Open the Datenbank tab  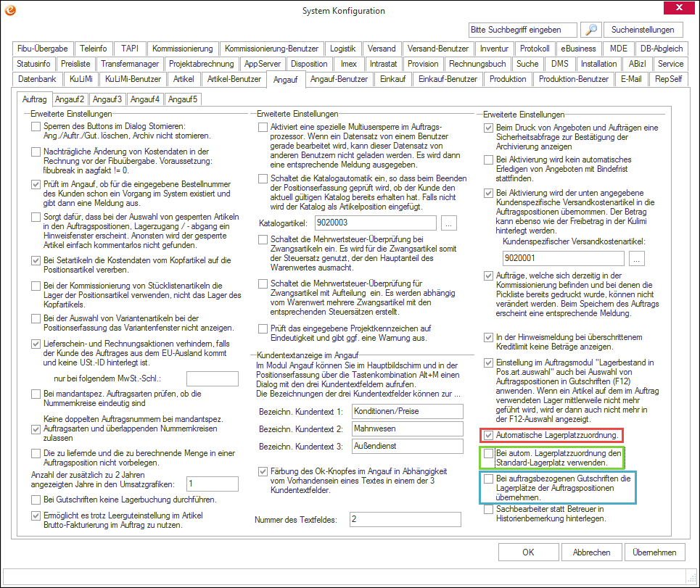(x=37, y=79)
